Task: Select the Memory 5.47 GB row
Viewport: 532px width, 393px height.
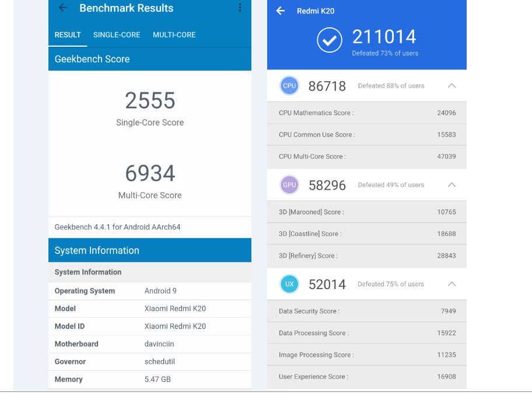Action: [150, 380]
